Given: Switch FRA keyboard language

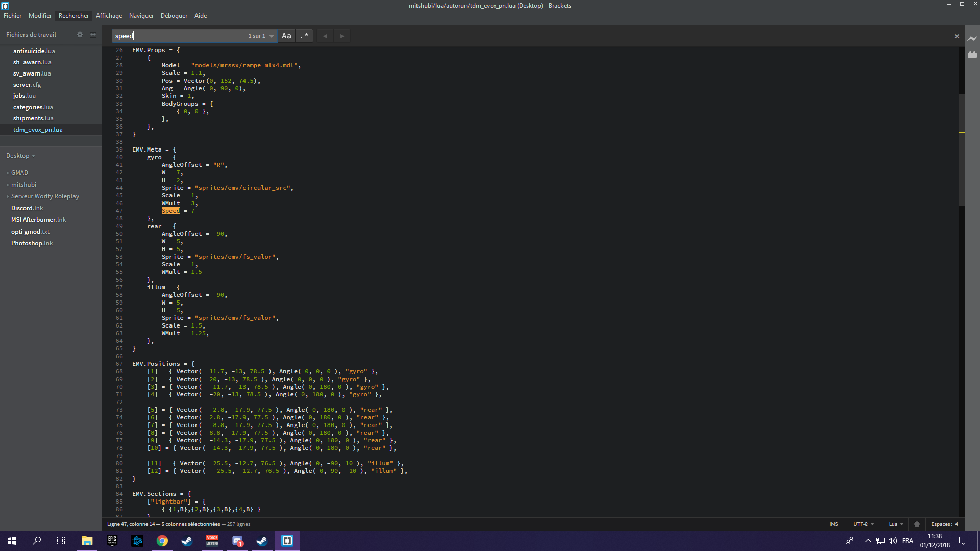Looking at the screenshot, I should click(x=908, y=541).
